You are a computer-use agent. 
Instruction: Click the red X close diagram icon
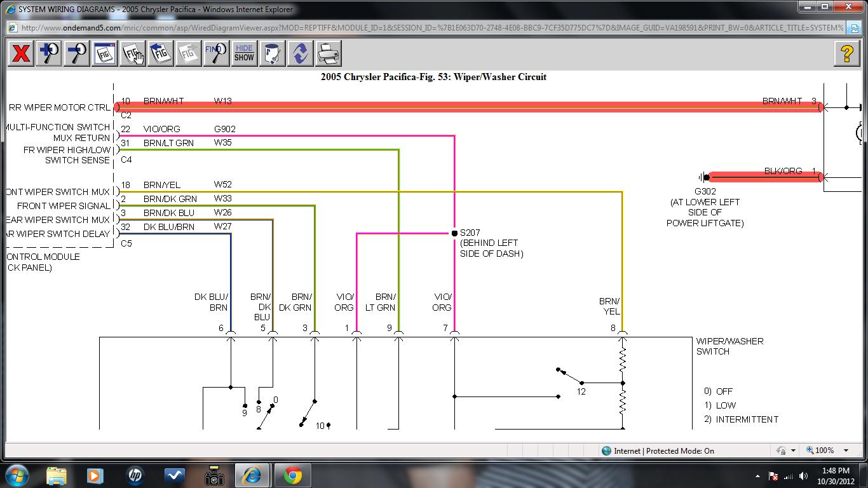[21, 53]
